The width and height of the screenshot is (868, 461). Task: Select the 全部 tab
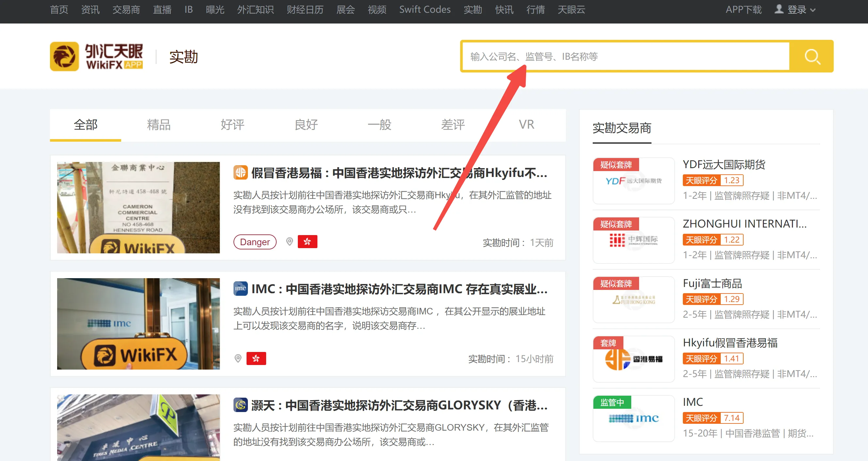pos(86,125)
